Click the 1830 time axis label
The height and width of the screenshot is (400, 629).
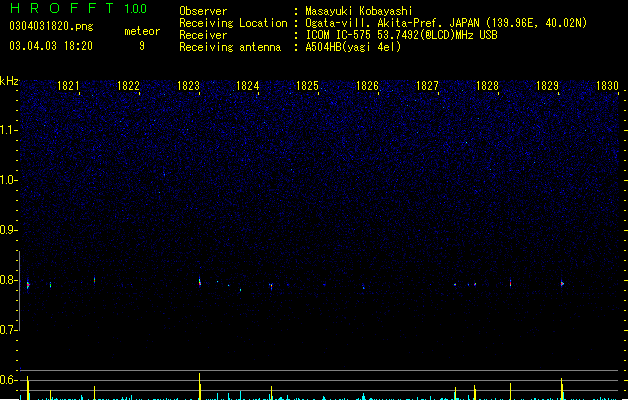(x=607, y=86)
